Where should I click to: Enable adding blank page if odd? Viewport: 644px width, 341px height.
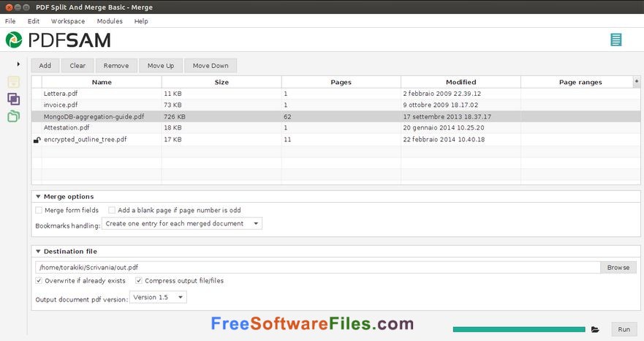(x=112, y=210)
